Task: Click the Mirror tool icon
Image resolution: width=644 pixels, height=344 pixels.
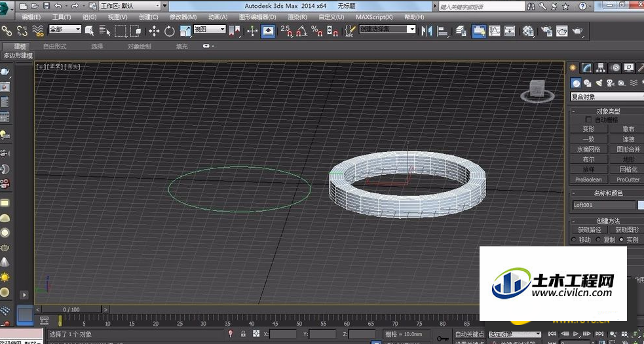Action: pos(426,31)
